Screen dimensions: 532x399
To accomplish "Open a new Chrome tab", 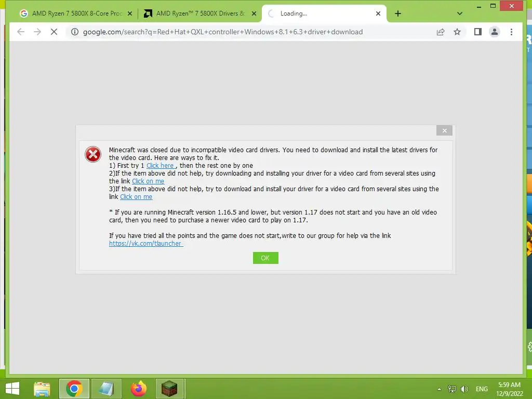I will pyautogui.click(x=398, y=14).
